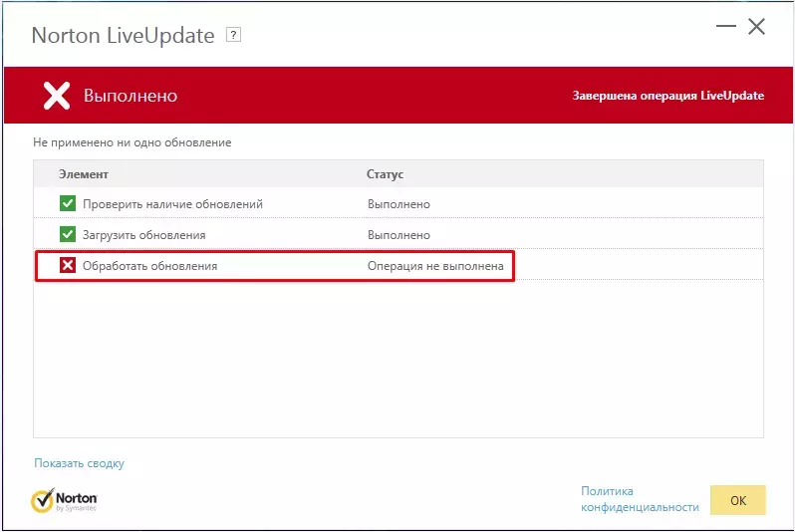
Task: Close the Norton LiveUpdate window
Action: (756, 26)
